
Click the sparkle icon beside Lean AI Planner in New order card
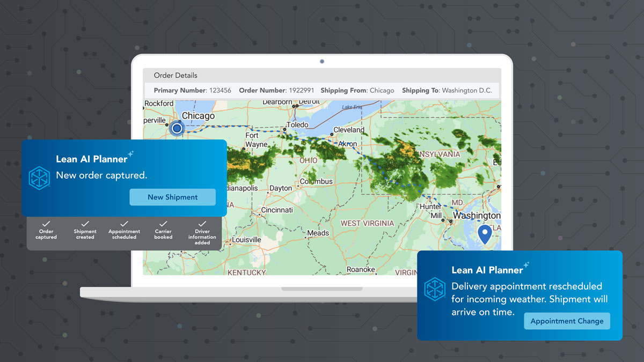(130, 155)
